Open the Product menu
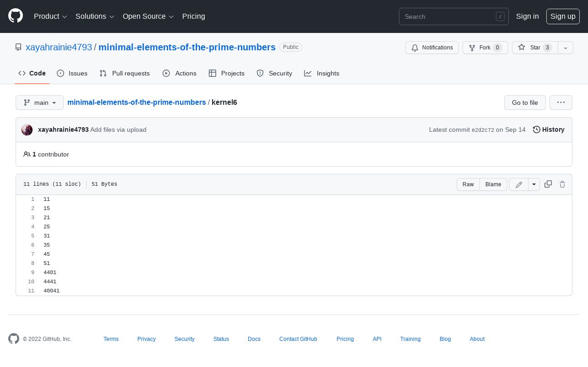 click(50, 16)
